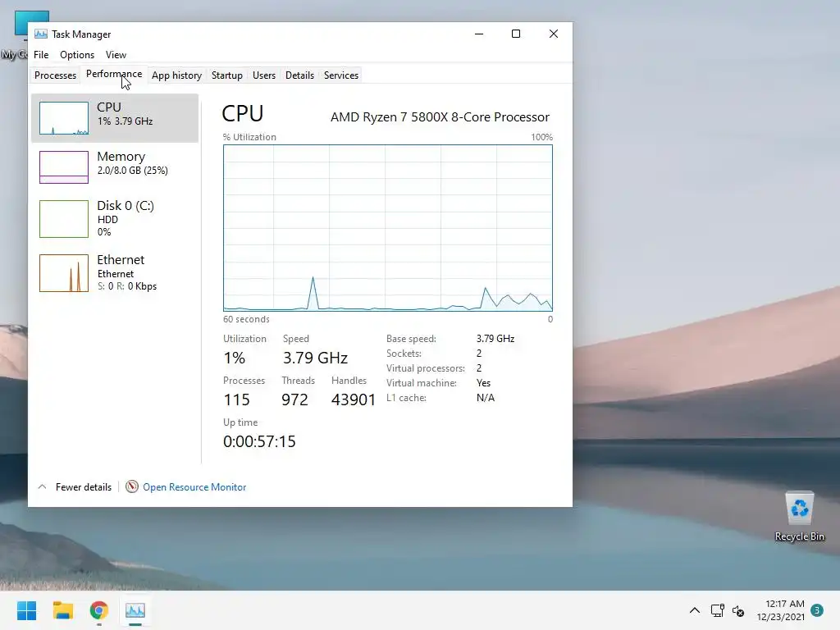Switch to the Users tab
The width and height of the screenshot is (840, 630).
click(263, 75)
